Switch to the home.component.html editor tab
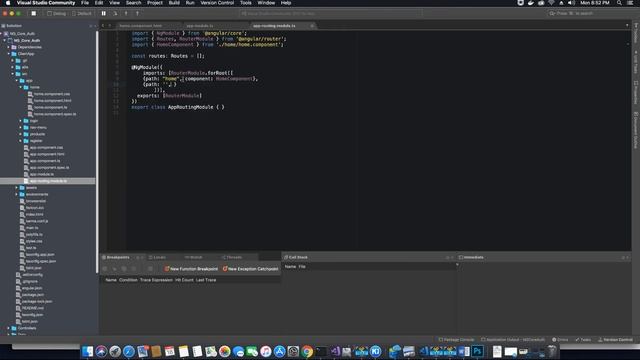This screenshot has width=640, height=360. (141, 26)
